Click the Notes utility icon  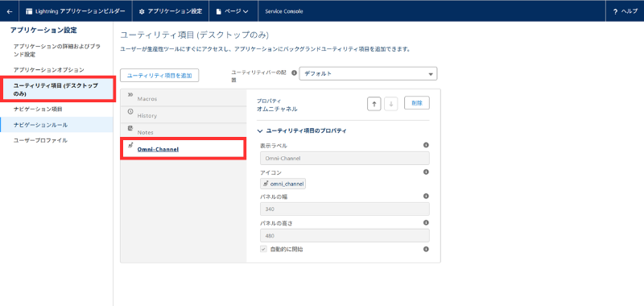coord(130,128)
